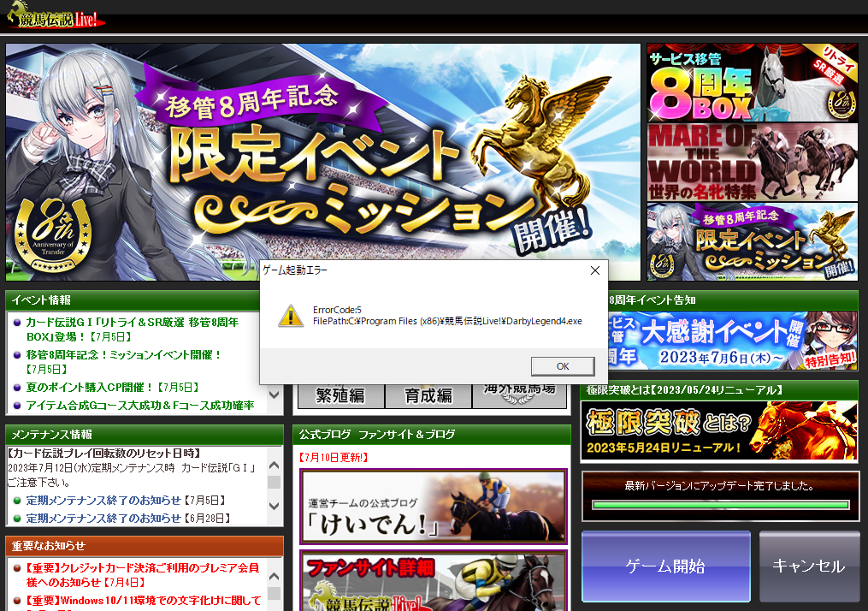Close the ゲーム起動エラー dialog with X
Viewport: 868px width, 611px height.
click(595, 270)
